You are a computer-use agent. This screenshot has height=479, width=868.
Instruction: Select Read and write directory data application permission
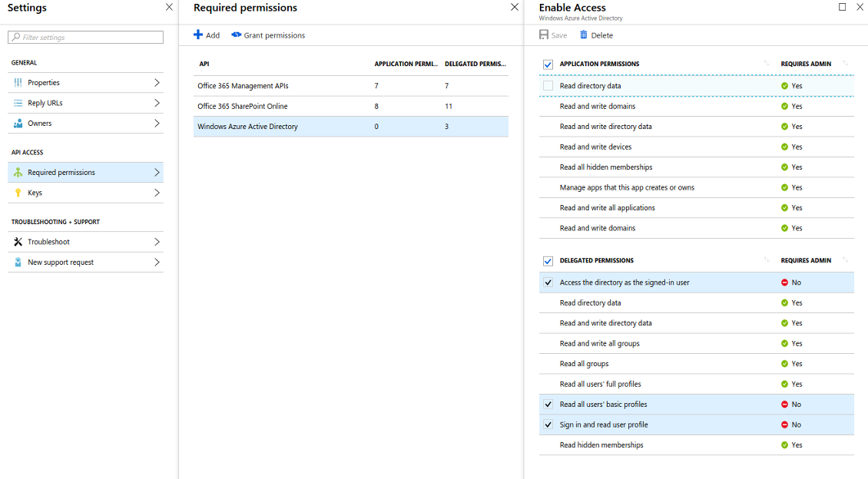[697, 127]
